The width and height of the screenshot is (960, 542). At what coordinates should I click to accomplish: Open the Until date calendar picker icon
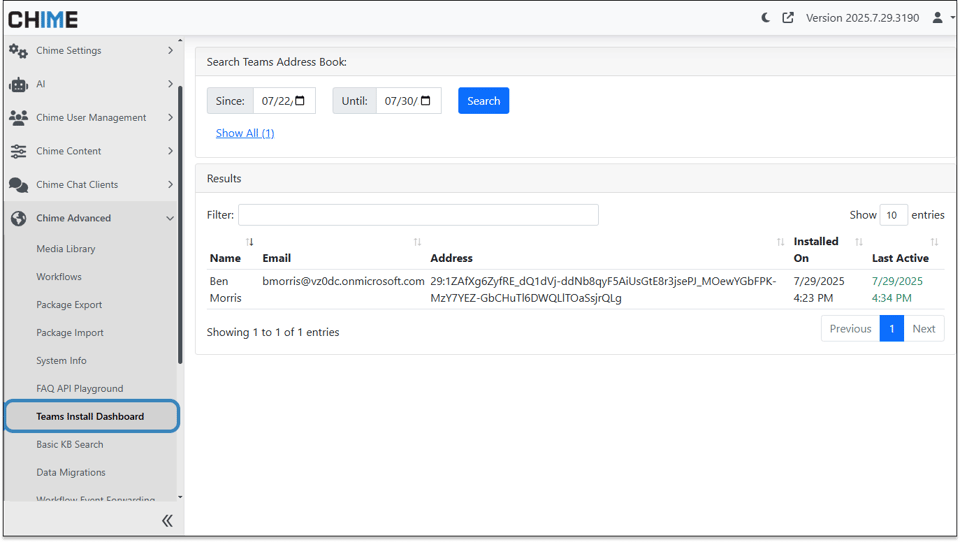pyautogui.click(x=426, y=100)
